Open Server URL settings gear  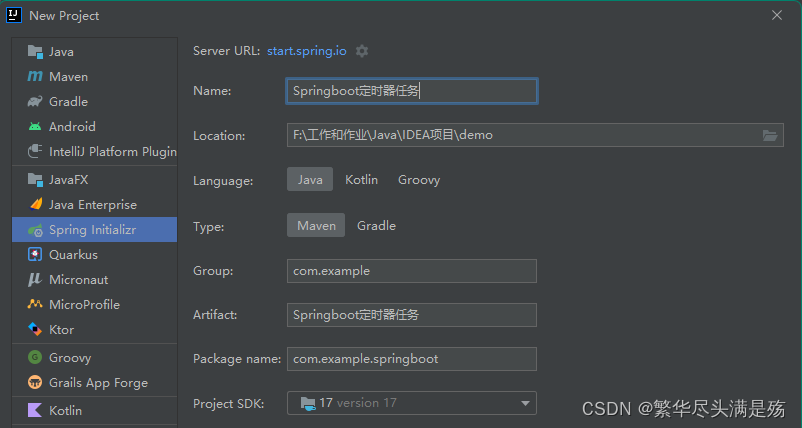coord(362,51)
